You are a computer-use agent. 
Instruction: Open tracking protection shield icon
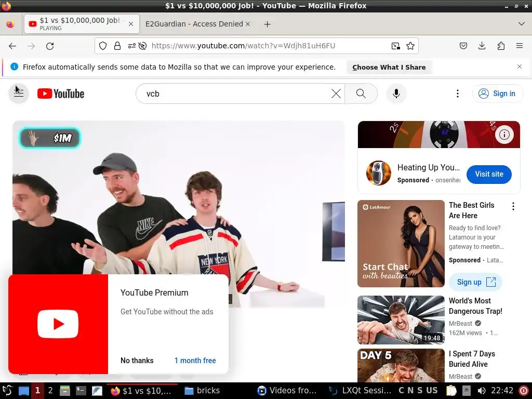click(x=103, y=46)
